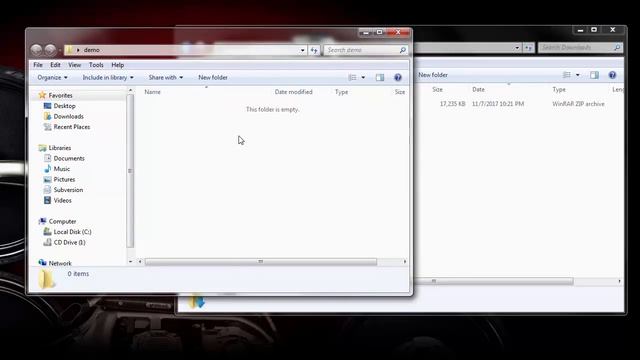This screenshot has width=640, height=360.
Task: Select the Desktop icon in sidebar
Action: click(47, 106)
